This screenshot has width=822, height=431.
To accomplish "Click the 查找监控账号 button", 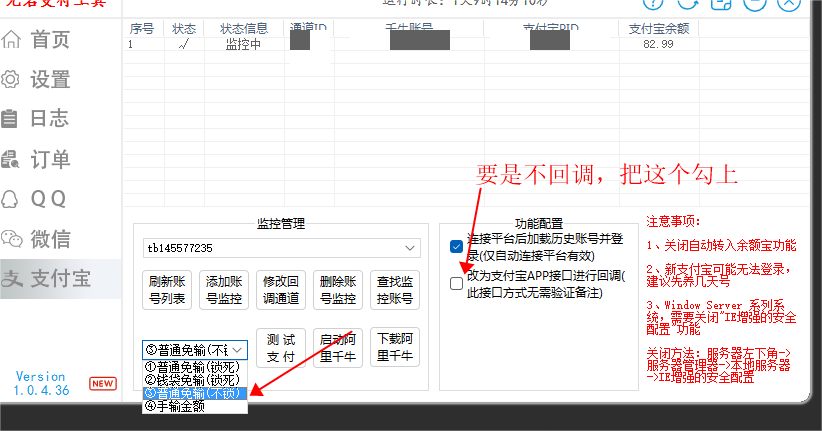I will [395, 290].
